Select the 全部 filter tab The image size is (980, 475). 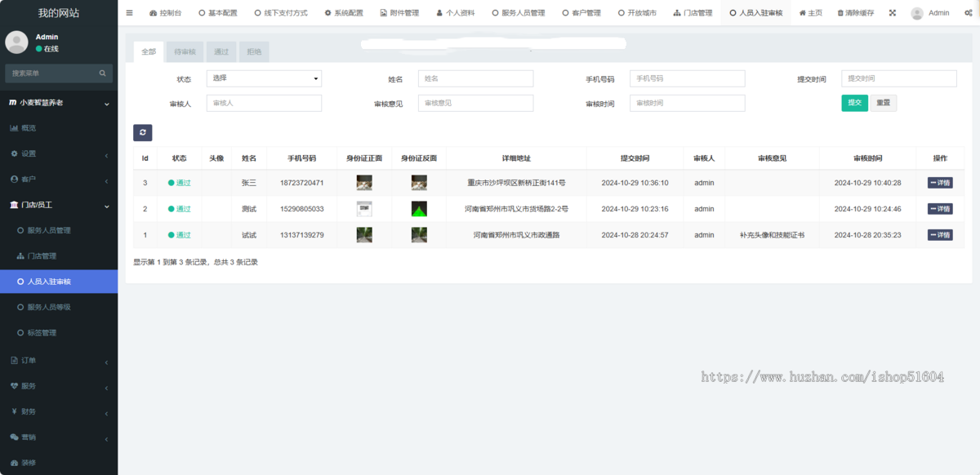(149, 51)
